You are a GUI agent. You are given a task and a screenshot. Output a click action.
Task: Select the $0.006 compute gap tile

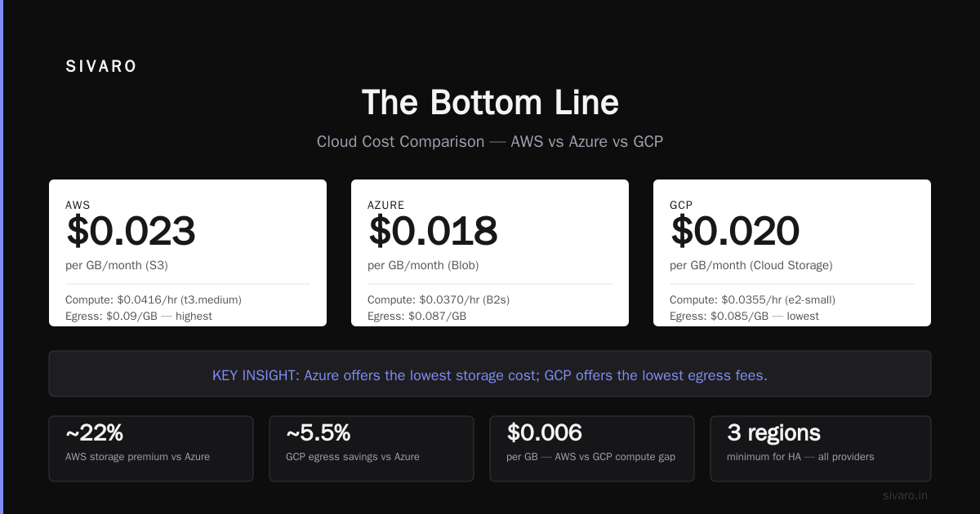[592, 449]
